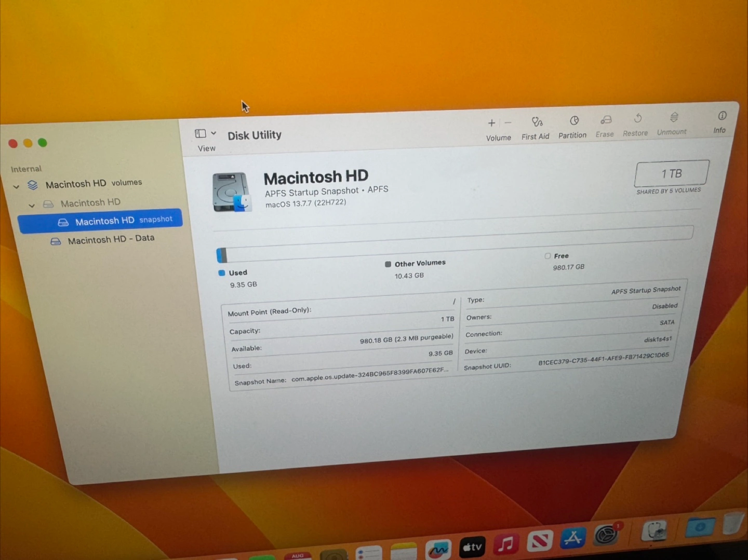Click the Macintosh HD title text
The height and width of the screenshot is (560, 748).
[316, 177]
